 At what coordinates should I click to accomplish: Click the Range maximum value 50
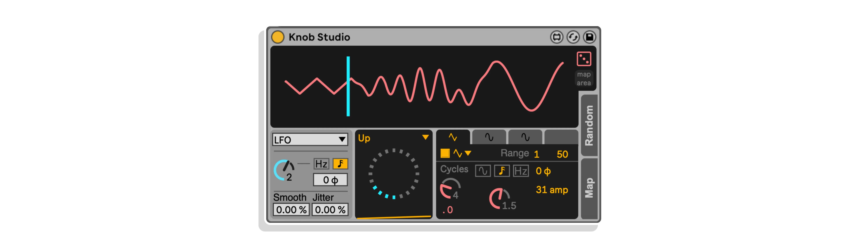pyautogui.click(x=562, y=154)
